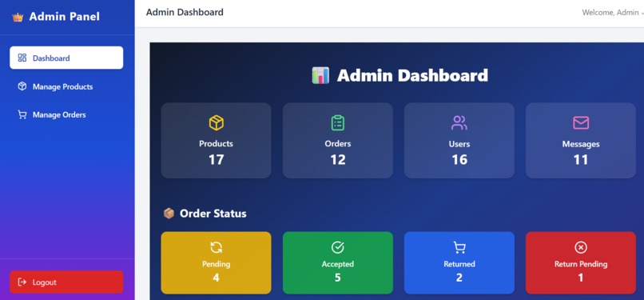Image resolution: width=644 pixels, height=300 pixels.
Task: Click the Users card label
Action: 459,144
